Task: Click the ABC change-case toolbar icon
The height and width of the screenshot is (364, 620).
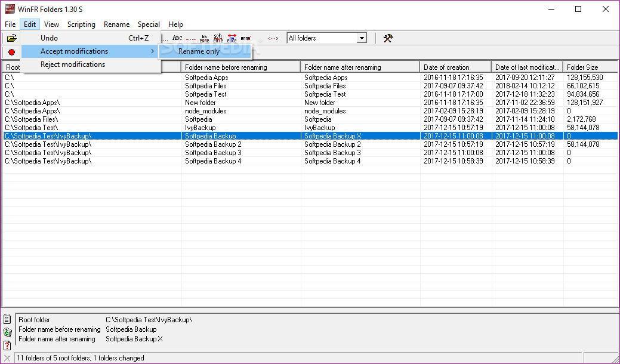Action: 178,38
